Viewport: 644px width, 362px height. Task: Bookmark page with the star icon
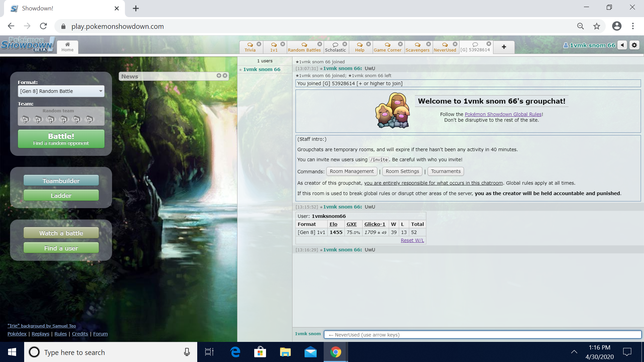point(596,26)
